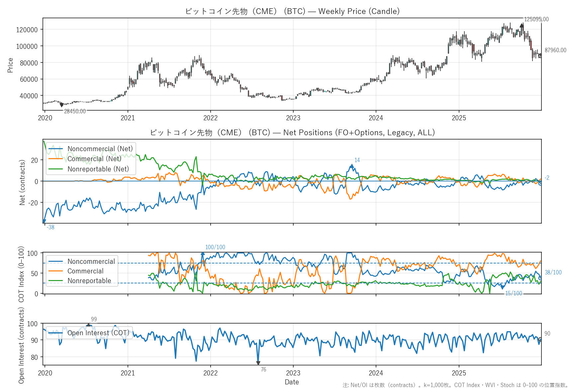574x392 pixels.
Task: Click the price low triangle marker near 28450.00
Action: point(61,105)
